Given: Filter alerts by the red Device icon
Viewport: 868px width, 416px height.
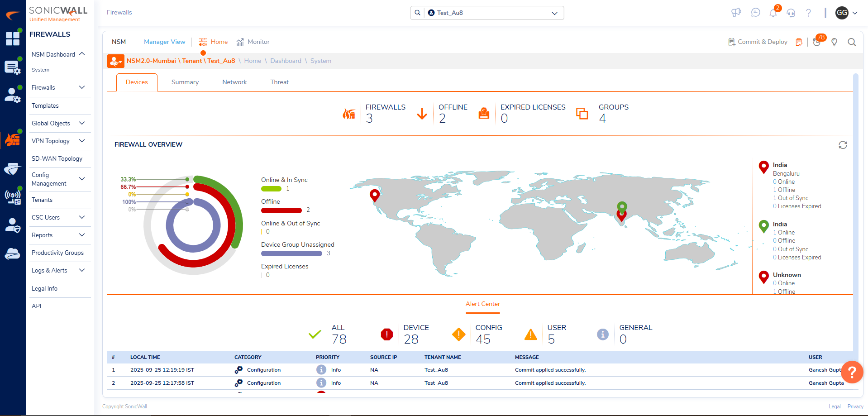Looking at the screenshot, I should tap(386, 335).
